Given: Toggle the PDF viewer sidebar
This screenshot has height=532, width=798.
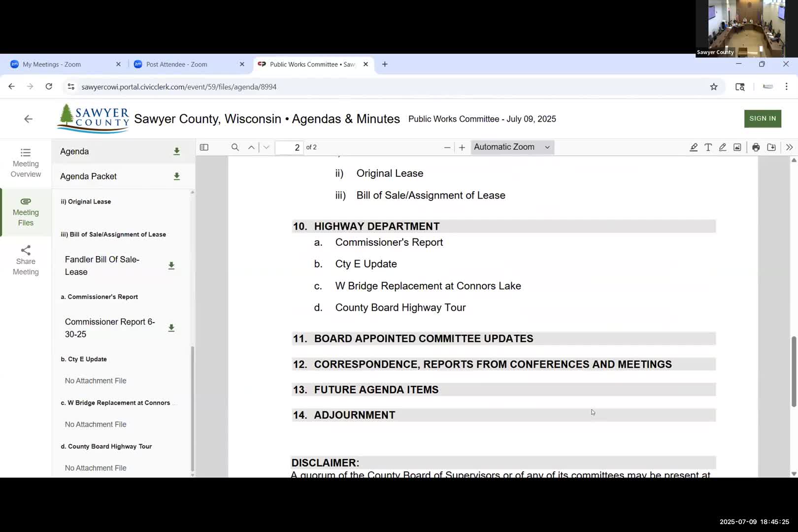Looking at the screenshot, I should 204,147.
